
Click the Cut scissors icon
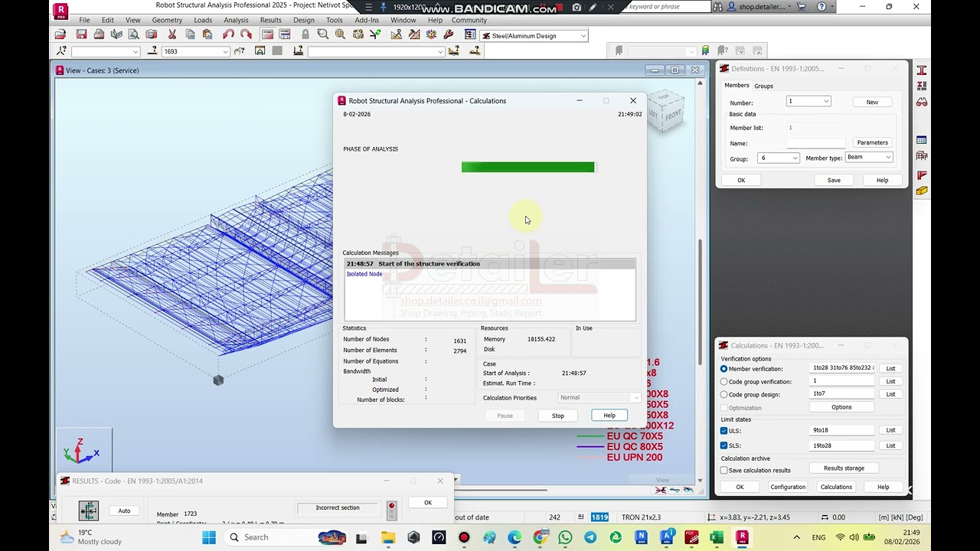click(x=172, y=34)
